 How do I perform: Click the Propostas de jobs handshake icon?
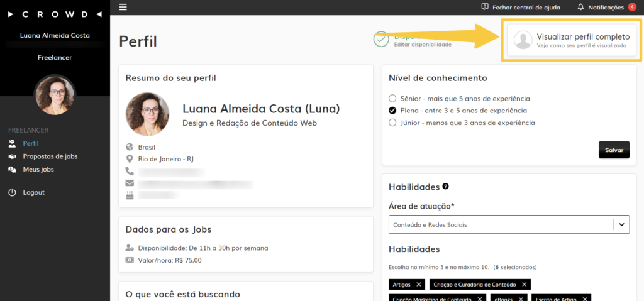tap(13, 156)
